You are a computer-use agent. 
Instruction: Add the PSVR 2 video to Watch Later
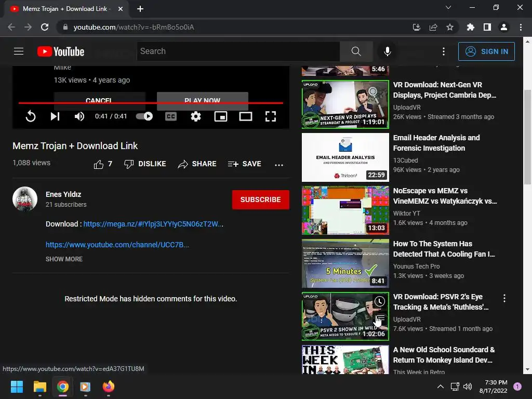coord(380,301)
